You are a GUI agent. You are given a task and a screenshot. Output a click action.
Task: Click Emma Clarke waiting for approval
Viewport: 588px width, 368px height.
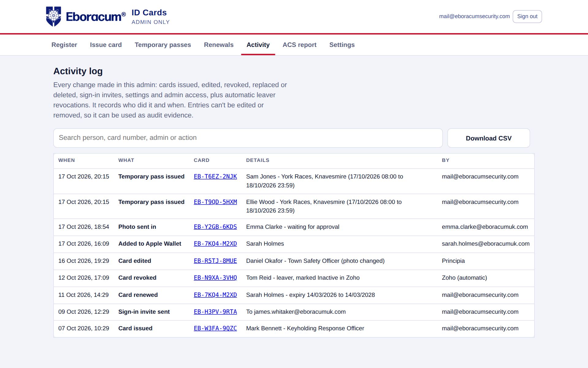293,227
